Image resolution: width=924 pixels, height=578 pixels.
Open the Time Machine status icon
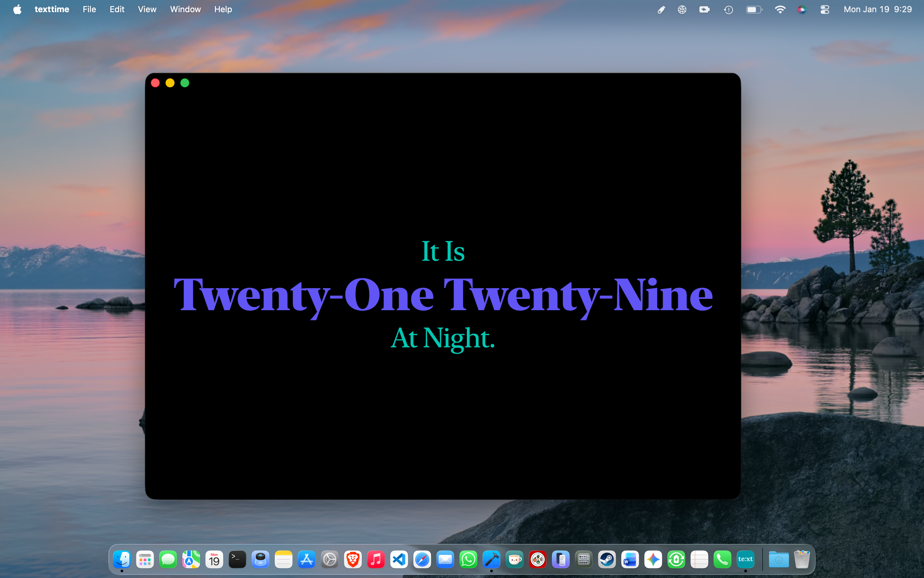pos(729,10)
